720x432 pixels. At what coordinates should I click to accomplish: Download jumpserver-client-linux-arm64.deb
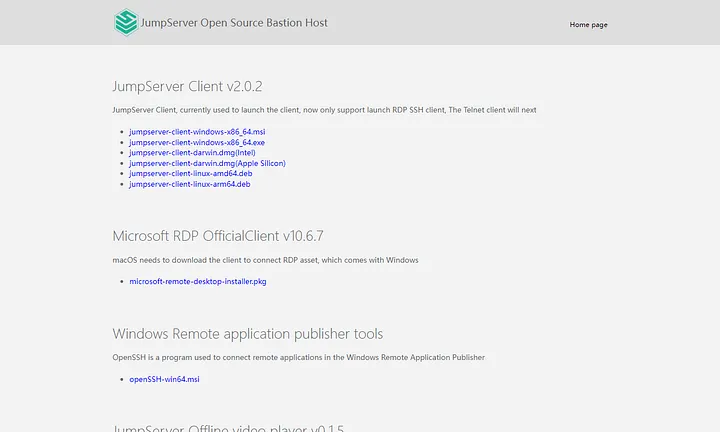[x=190, y=184]
